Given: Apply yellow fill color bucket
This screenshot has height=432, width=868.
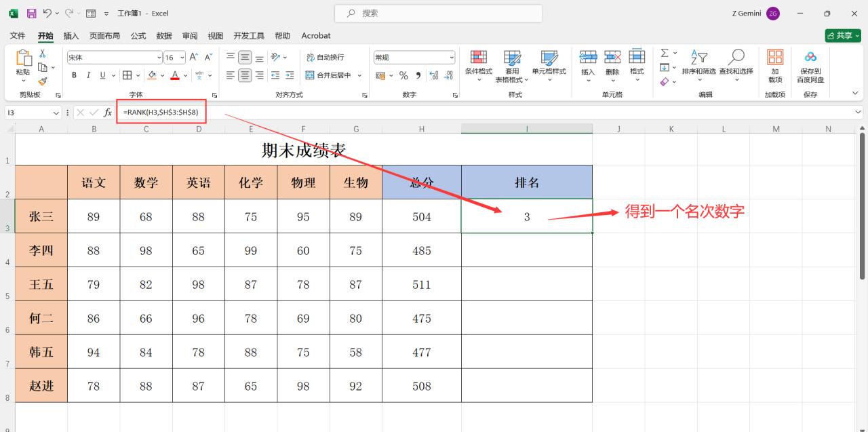Looking at the screenshot, I should 152,75.
